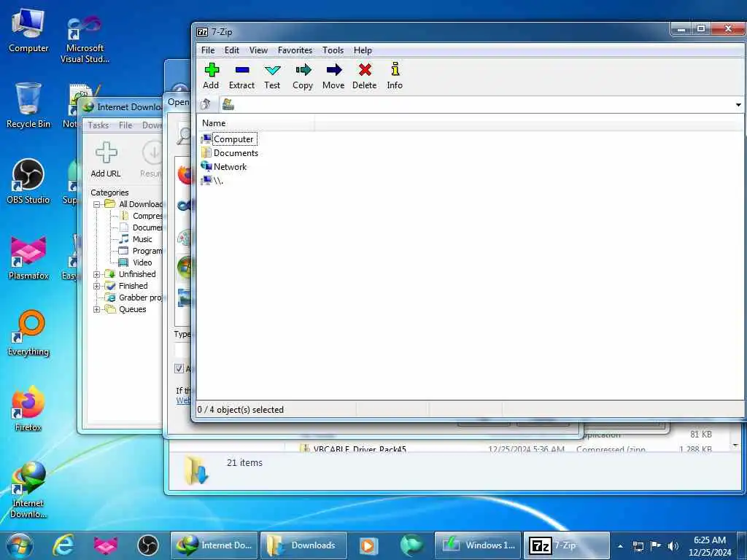
Task: Open the File menu in Internet Download Manager
Action: click(125, 125)
